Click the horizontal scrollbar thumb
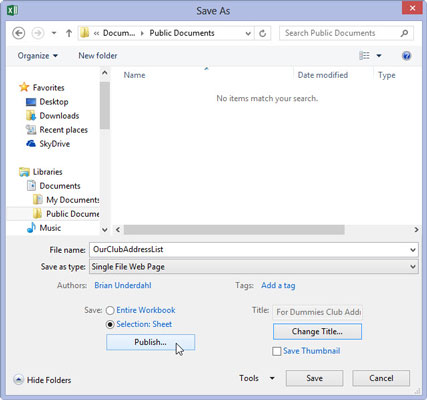This screenshot has height=400, width=427. tap(234, 230)
